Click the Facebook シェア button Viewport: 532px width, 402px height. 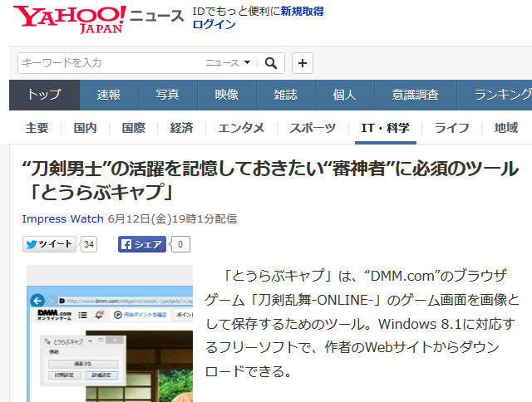pos(142,244)
